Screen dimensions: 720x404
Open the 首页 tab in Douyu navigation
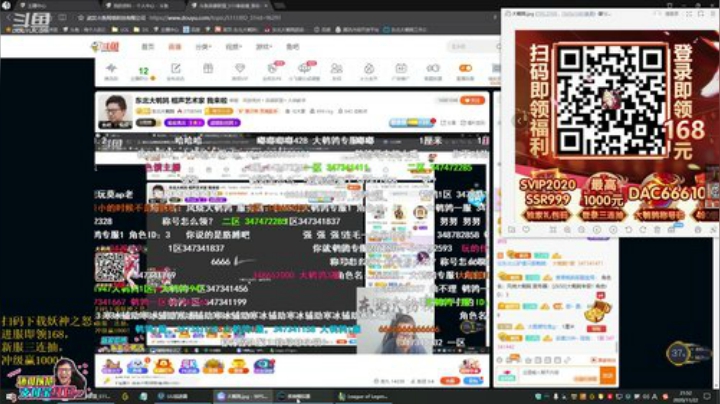147,47
